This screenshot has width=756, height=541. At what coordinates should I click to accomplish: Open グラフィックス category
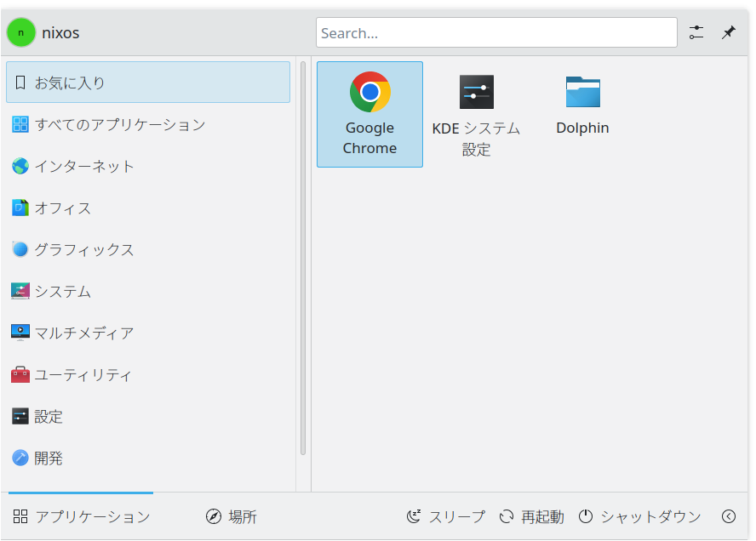point(148,249)
